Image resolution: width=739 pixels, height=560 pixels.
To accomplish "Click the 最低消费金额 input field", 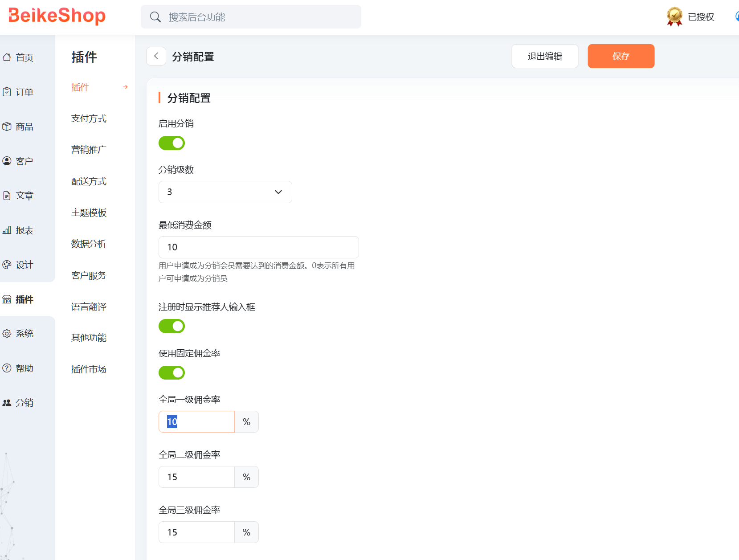I will (x=259, y=247).
